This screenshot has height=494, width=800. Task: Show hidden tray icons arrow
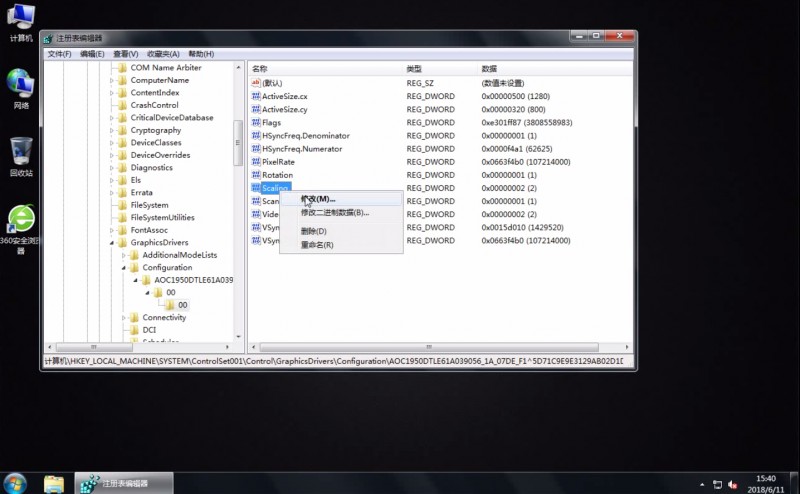tap(702, 484)
